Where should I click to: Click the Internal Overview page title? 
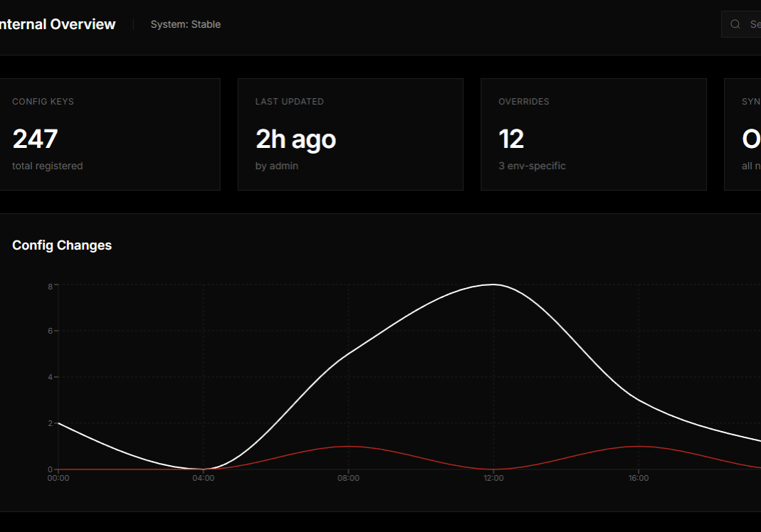pyautogui.click(x=57, y=24)
